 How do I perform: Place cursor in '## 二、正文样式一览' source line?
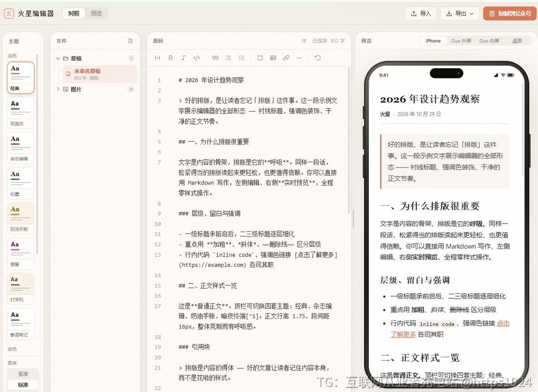point(207,286)
